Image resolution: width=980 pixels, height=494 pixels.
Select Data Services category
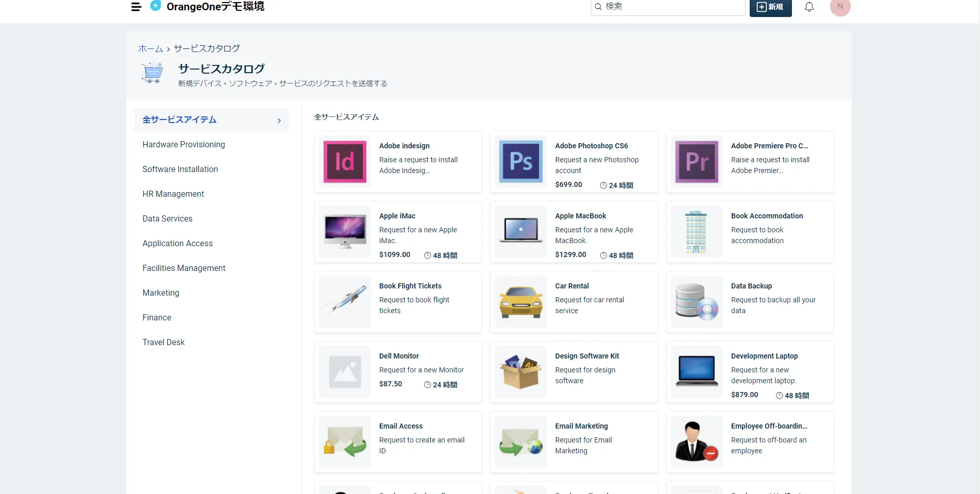167,219
